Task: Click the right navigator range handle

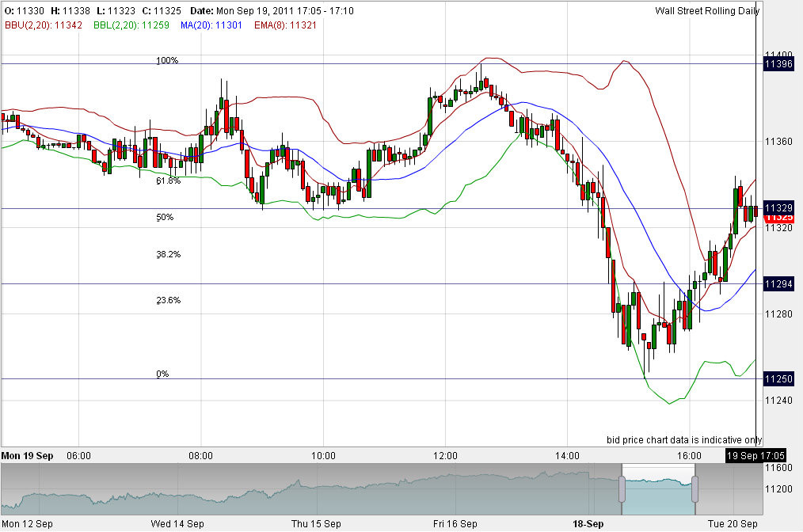Action: click(695, 489)
